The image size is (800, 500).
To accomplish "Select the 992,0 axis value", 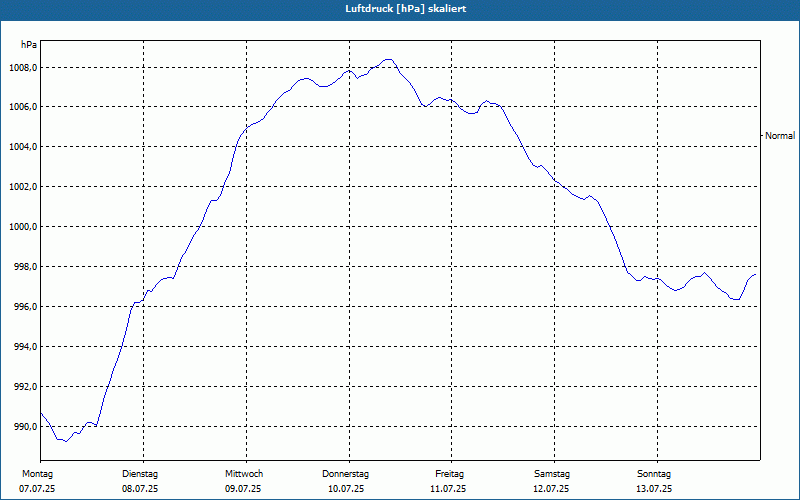I will click(25, 387).
